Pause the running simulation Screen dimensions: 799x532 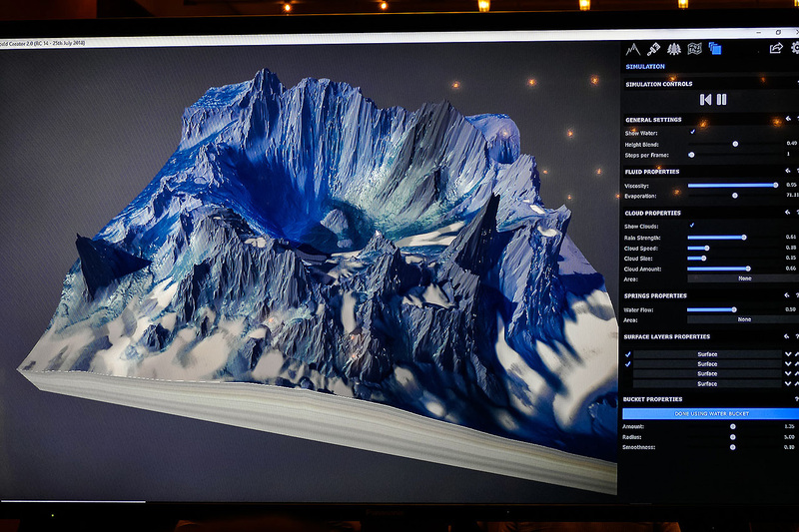click(x=721, y=99)
